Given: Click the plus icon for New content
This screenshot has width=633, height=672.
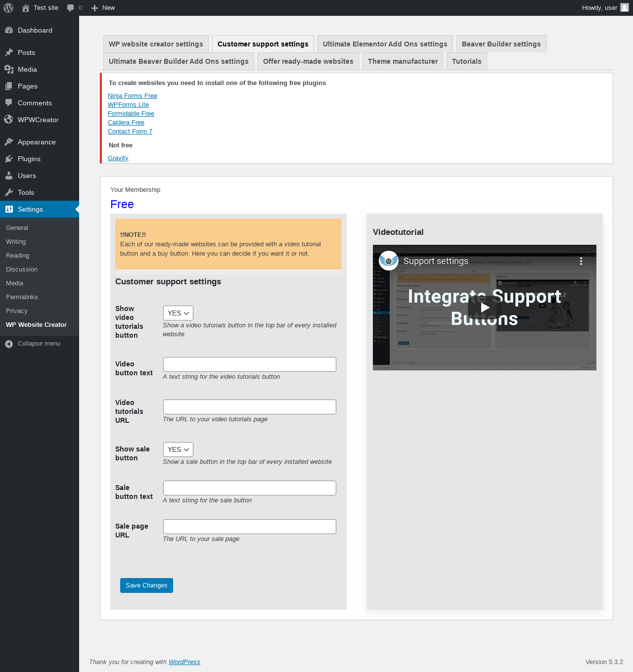Looking at the screenshot, I should [95, 8].
